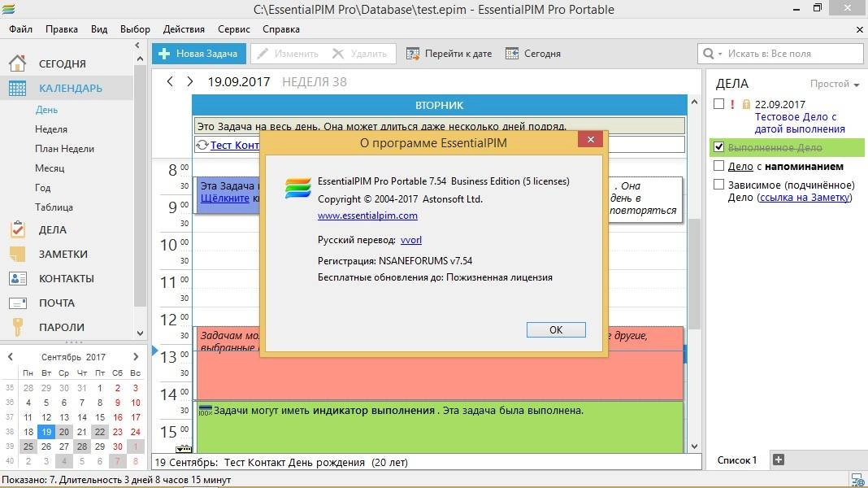The width and height of the screenshot is (868, 488).
Task: Collapse the navigation pane arrow
Action: tap(137, 46)
